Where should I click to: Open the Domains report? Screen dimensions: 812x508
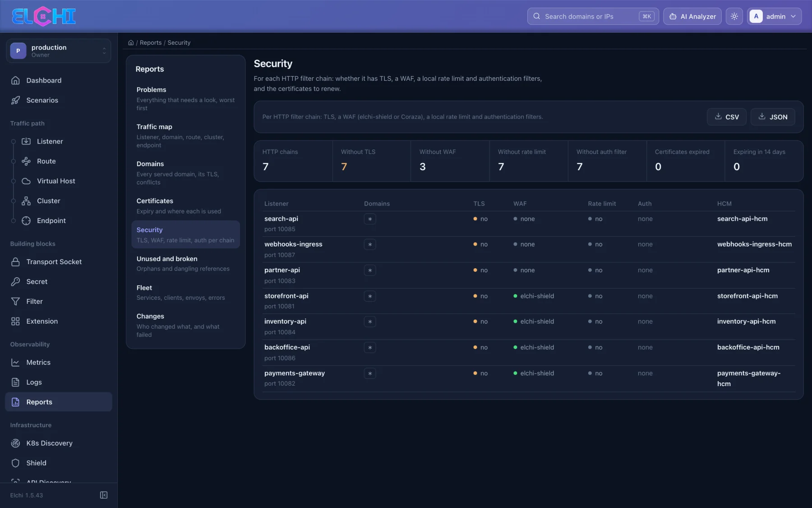[x=185, y=172]
